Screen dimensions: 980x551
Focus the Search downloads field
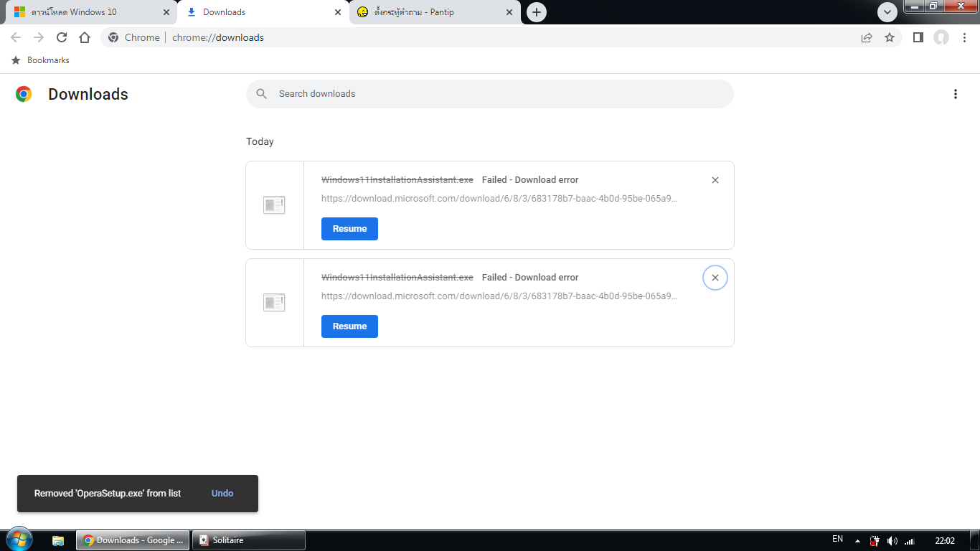[x=490, y=94]
